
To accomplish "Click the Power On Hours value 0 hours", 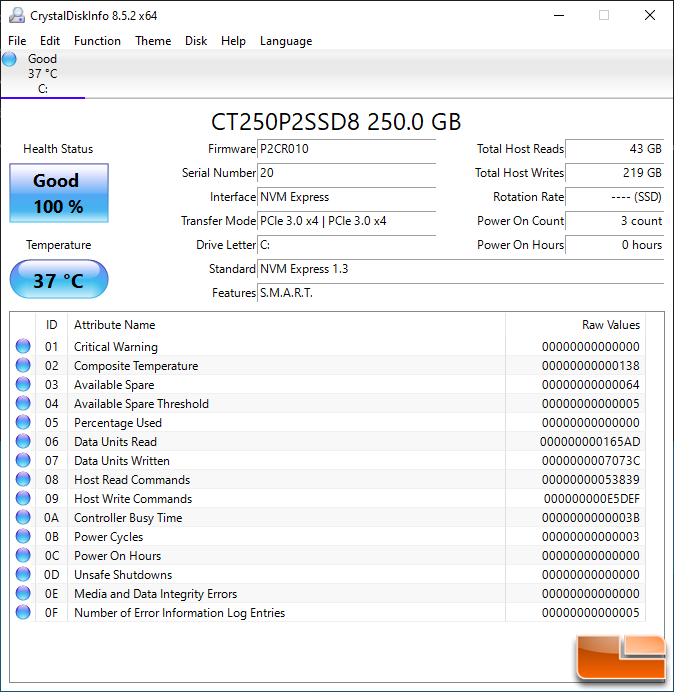I will [x=614, y=245].
